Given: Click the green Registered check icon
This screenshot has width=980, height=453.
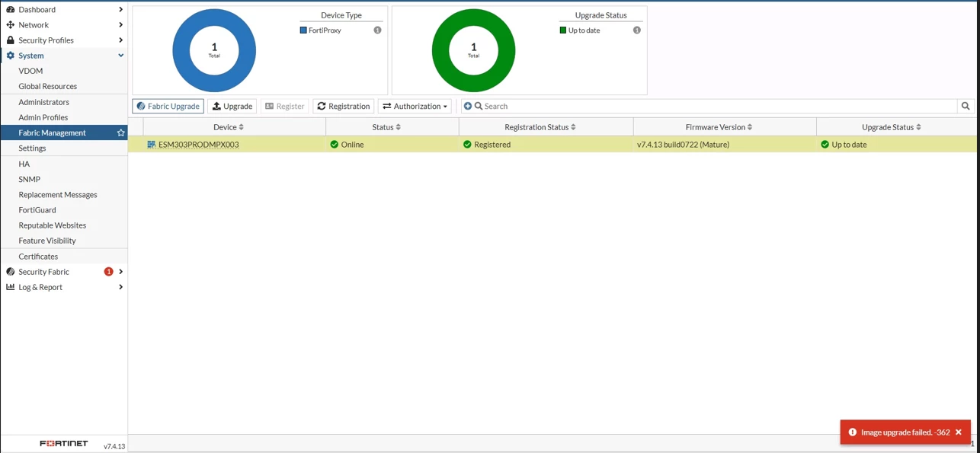Looking at the screenshot, I should click(467, 145).
